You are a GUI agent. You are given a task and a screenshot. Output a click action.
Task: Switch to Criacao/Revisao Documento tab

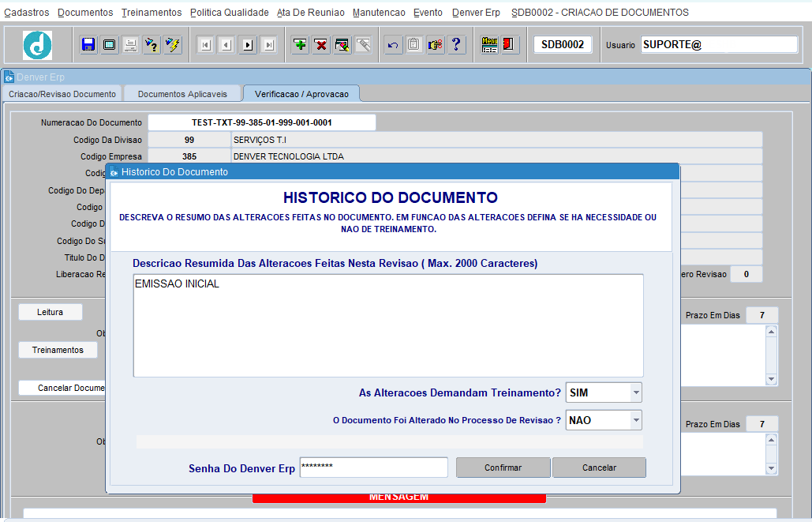click(62, 94)
